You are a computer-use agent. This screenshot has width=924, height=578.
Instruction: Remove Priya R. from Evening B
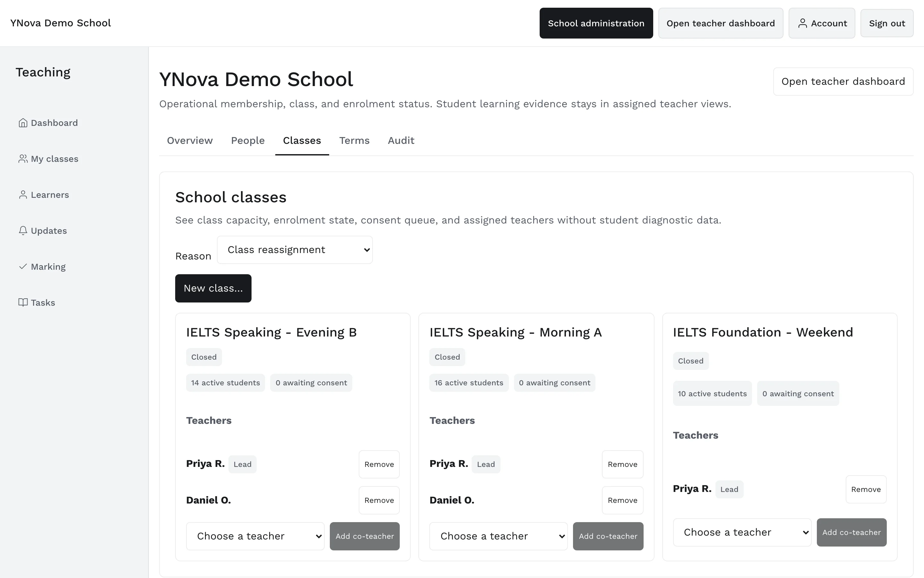tap(379, 464)
